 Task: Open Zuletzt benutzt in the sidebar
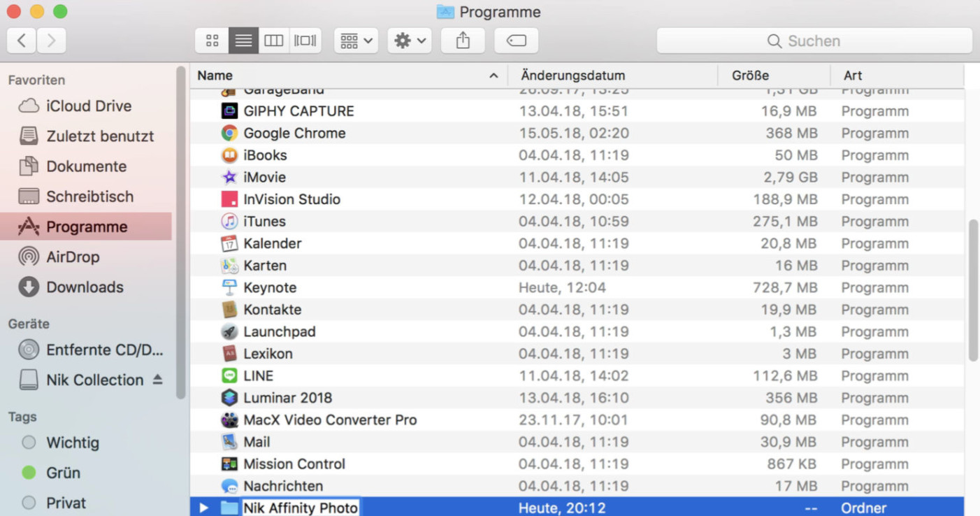click(x=86, y=136)
